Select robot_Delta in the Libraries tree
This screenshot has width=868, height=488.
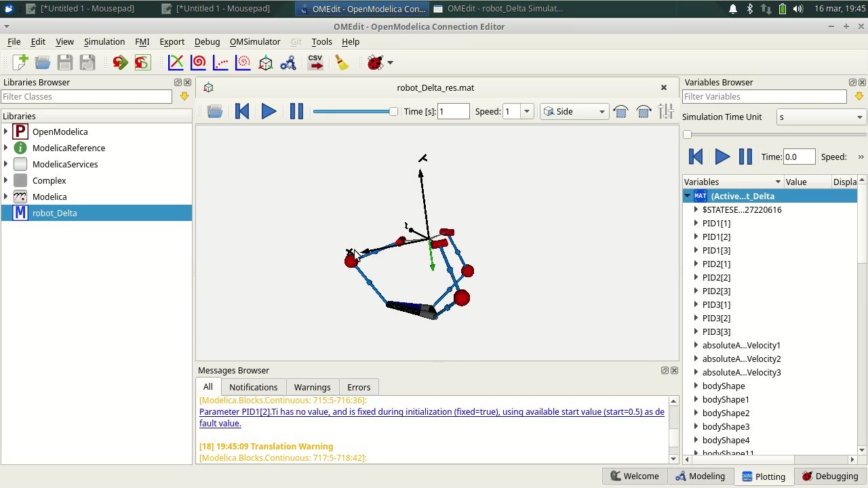point(54,213)
